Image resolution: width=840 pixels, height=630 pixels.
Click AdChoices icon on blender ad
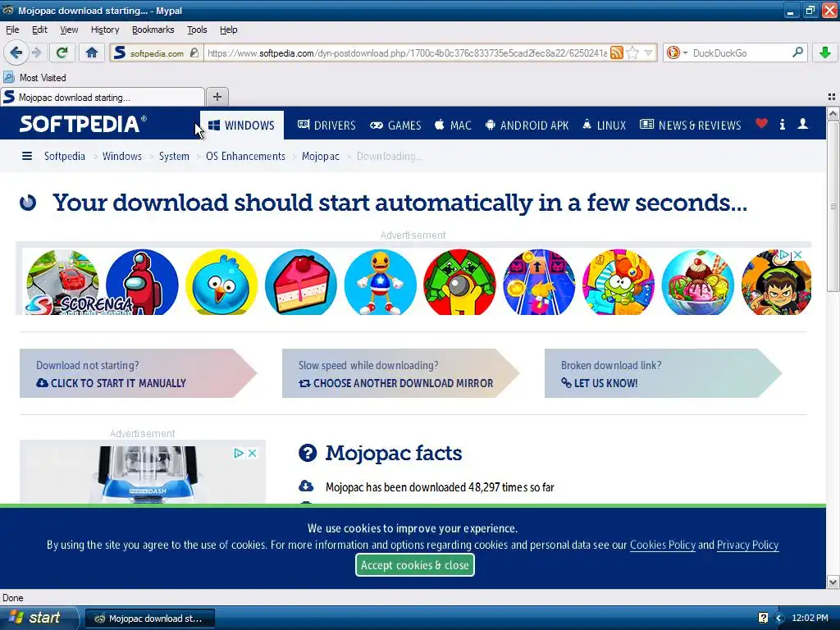[239, 453]
